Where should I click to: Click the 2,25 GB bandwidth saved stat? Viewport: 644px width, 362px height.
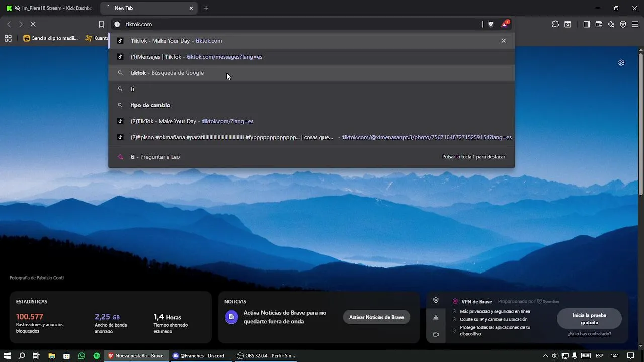point(107,317)
